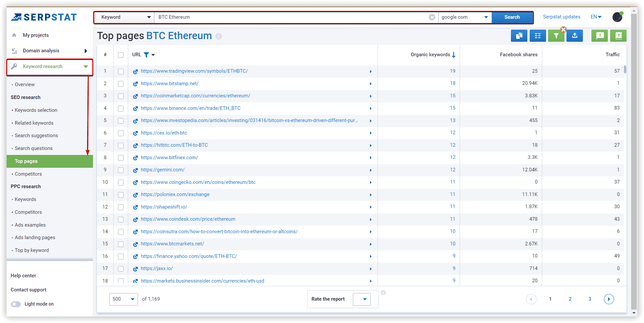Check the poloniex.com row checkbox
Image resolution: width=644 pixels, height=323 pixels.
121,195
